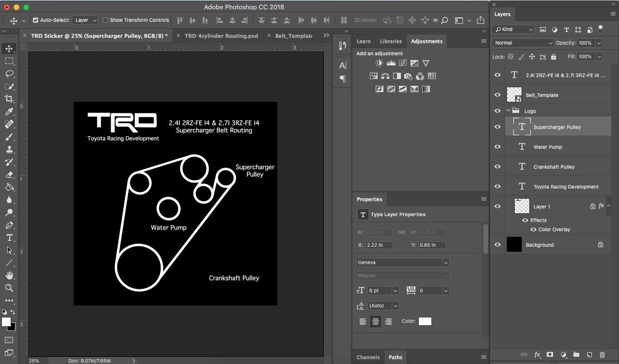Right align text button in Properties

tap(388, 321)
